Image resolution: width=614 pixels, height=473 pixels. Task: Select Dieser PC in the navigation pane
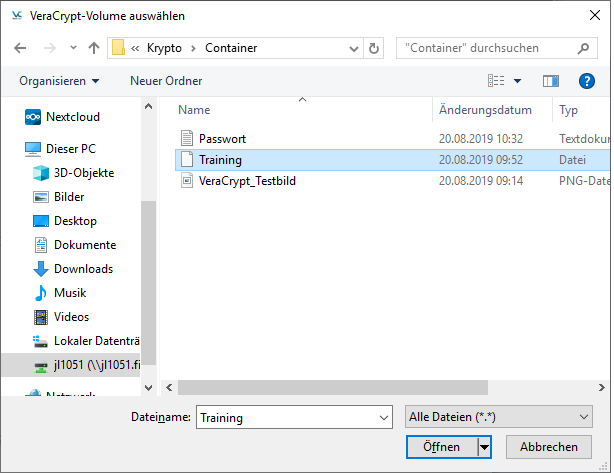pyautogui.click(x=70, y=149)
